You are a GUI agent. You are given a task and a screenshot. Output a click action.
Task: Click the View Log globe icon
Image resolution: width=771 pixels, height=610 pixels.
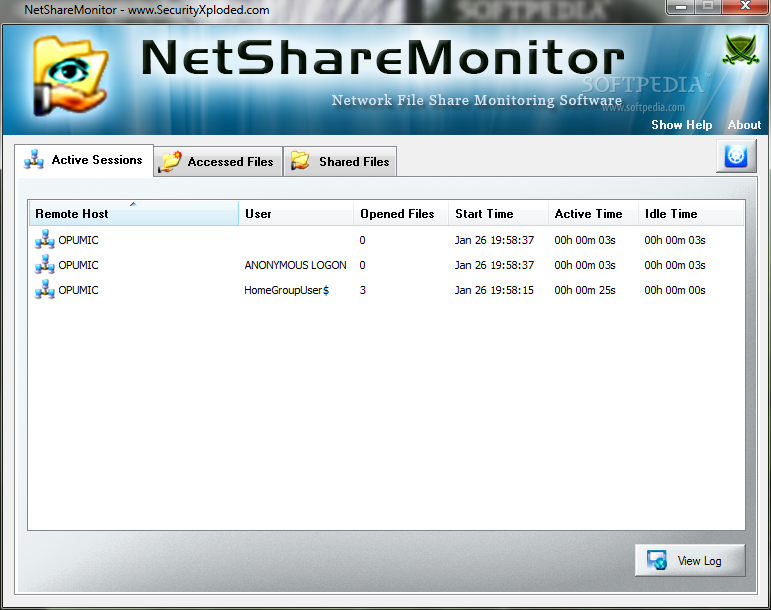coord(656,560)
